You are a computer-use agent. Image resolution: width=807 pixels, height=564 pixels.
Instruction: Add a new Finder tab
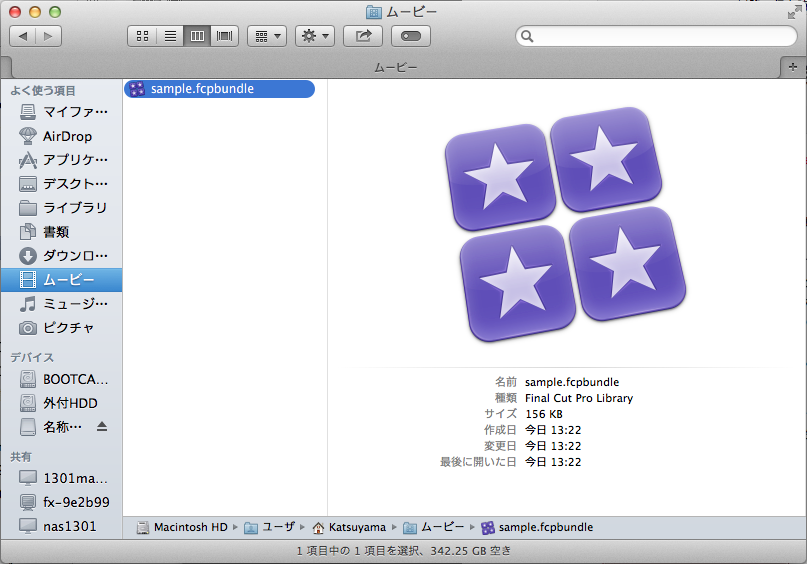point(793,67)
